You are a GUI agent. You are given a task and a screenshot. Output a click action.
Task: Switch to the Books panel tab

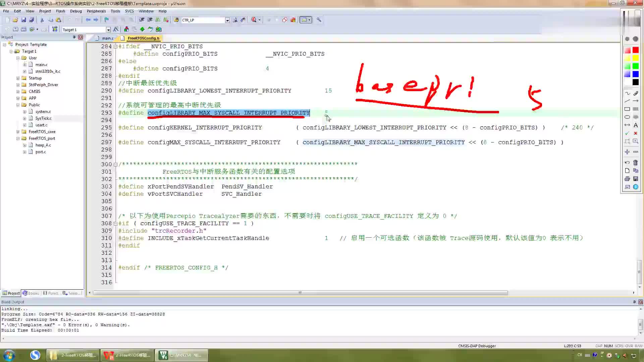tap(31, 293)
